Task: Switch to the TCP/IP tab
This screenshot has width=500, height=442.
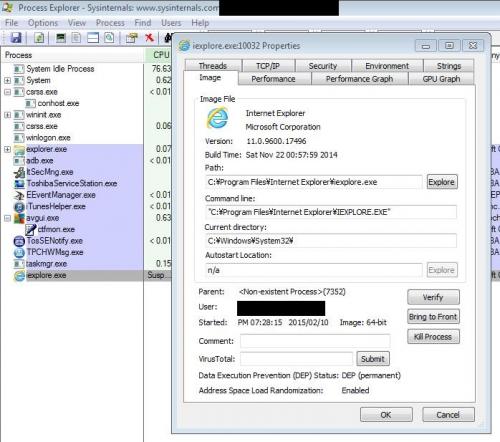Action: coord(268,66)
